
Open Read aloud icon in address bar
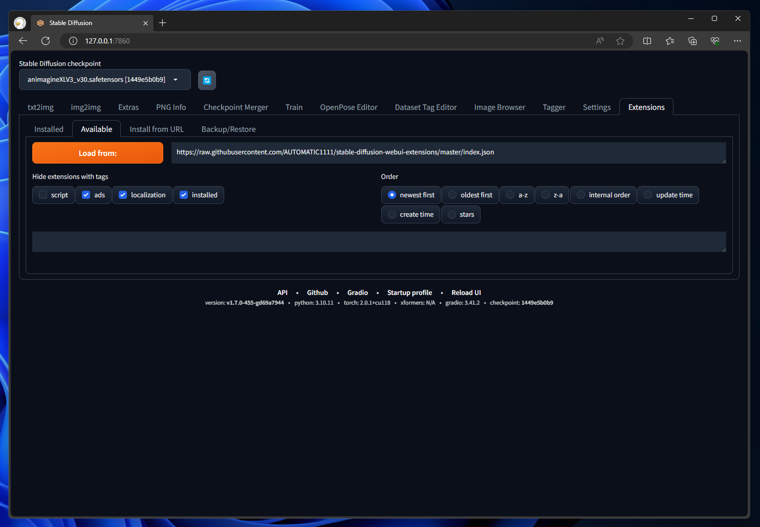pyautogui.click(x=600, y=41)
